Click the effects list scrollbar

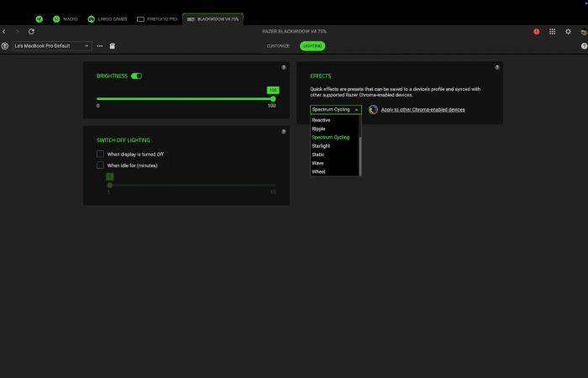tap(360, 145)
